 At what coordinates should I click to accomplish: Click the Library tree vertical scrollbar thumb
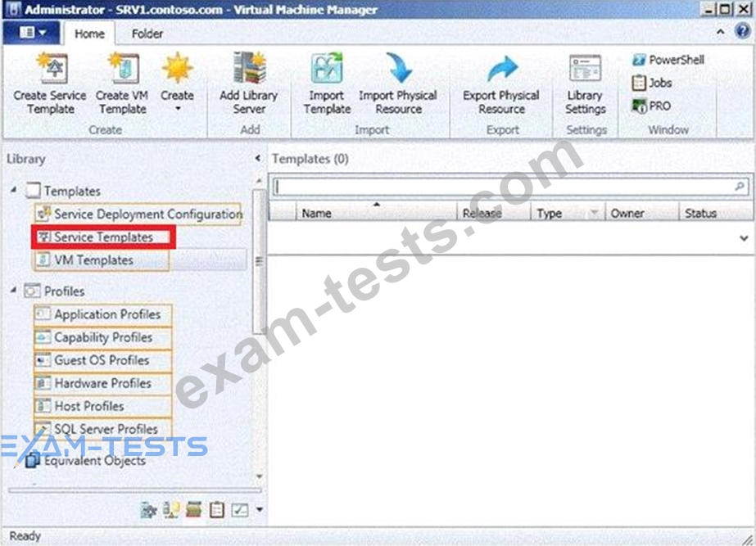point(259,261)
